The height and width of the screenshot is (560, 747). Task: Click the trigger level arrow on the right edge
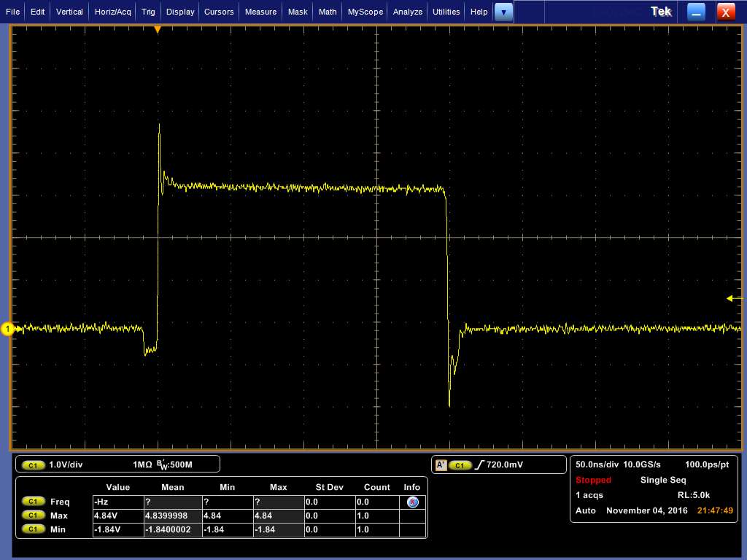tap(729, 298)
